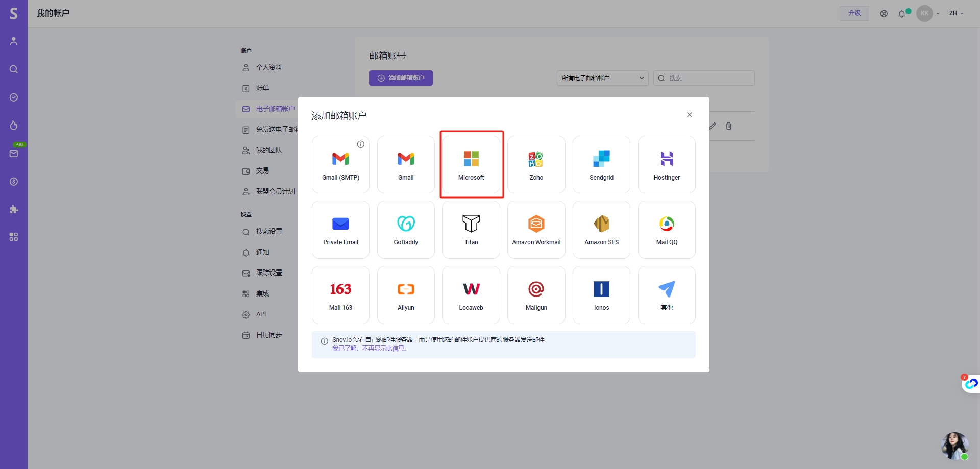
Task: Open the info icon on Gmail (SMTP)
Action: coord(361,144)
